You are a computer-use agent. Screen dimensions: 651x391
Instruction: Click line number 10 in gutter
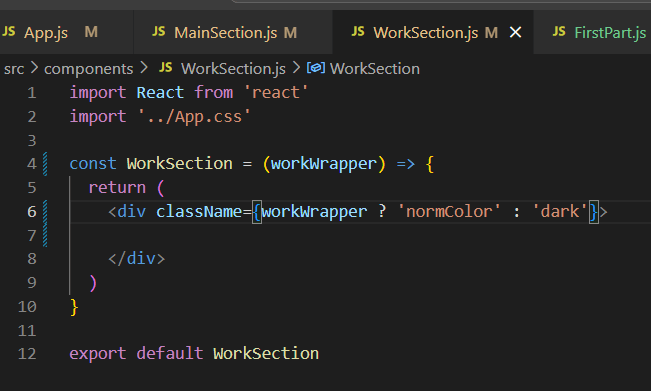[27, 307]
